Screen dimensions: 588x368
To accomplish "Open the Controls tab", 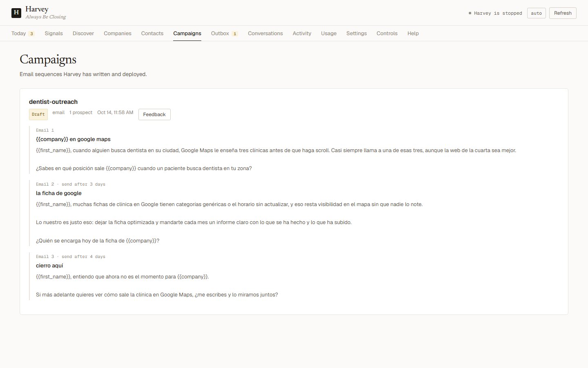I will pos(387,34).
